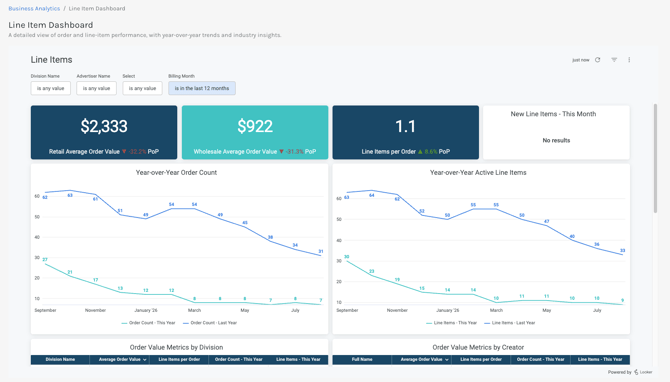Toggle Order Count - Last Year legend series
Viewport: 670px width, 382px height.
coord(210,323)
